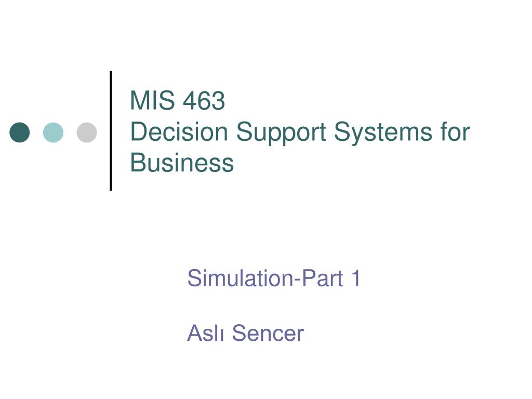532x399 pixels.
Task: Click the number "463" in title
Action: click(204, 100)
